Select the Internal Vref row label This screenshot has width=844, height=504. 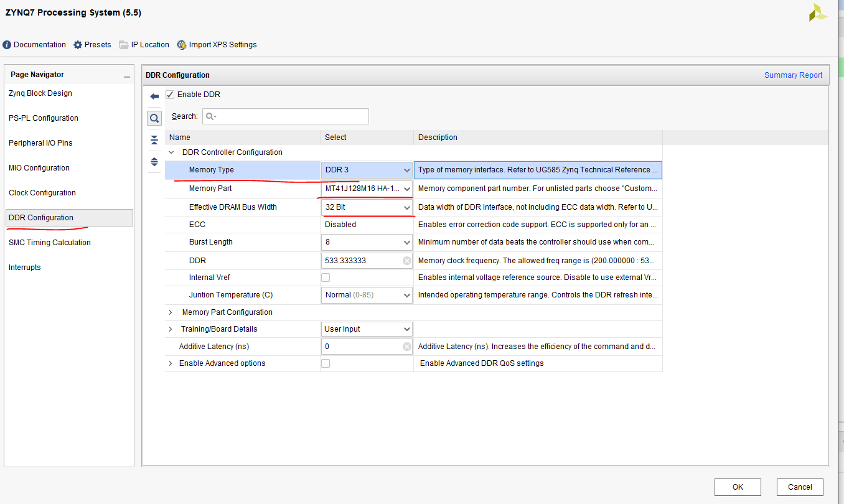click(x=210, y=278)
